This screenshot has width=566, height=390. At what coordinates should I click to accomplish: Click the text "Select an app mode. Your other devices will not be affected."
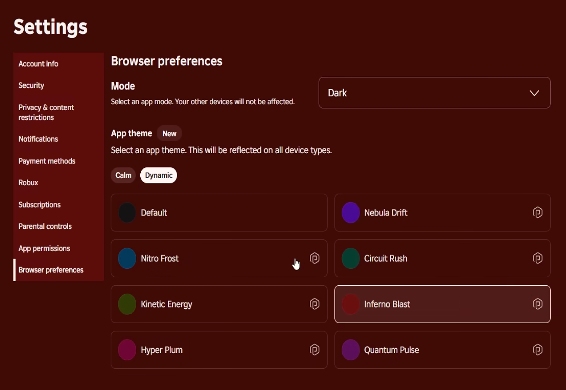(203, 102)
